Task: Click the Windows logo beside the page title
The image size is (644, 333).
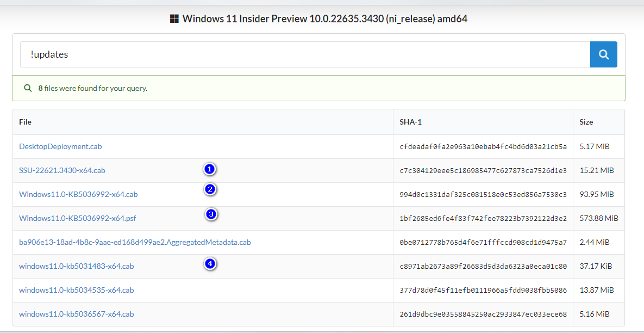Action: [174, 18]
